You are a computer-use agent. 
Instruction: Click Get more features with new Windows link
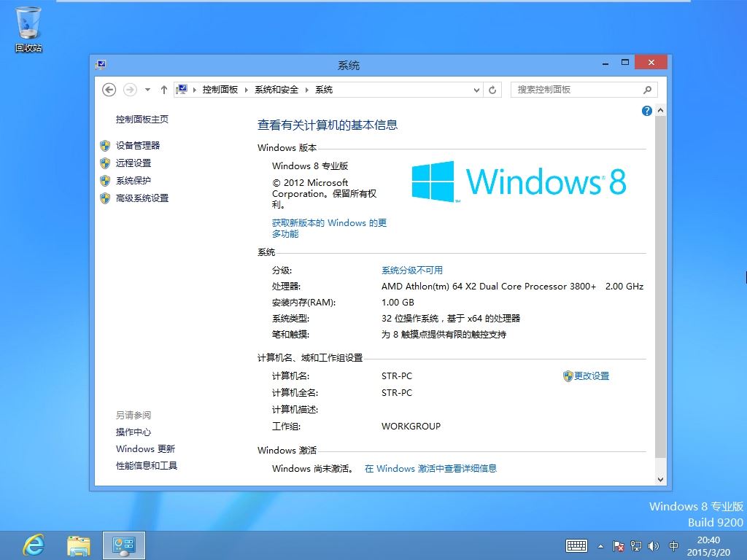pos(329,228)
